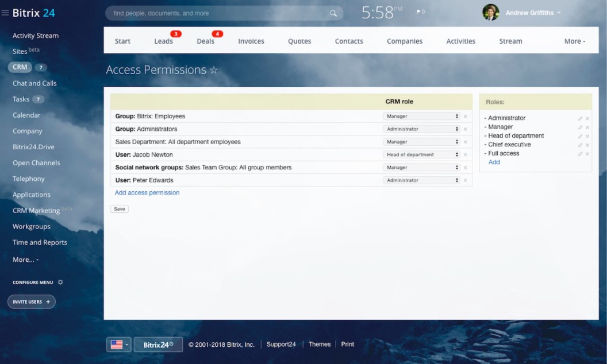Open the sidebar hamburger menu icon
Viewport: 607px width, 364px height.
coord(6,11)
